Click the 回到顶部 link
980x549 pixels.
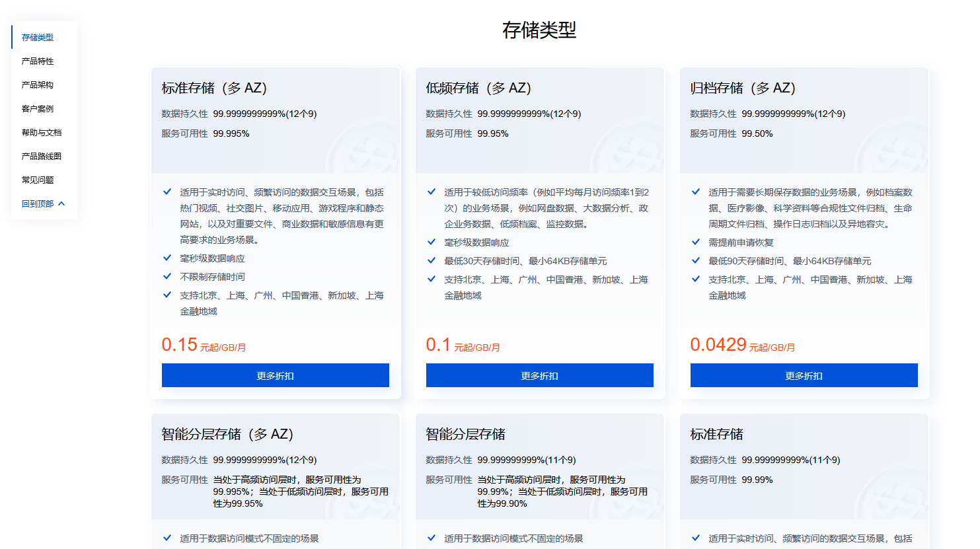[x=38, y=204]
